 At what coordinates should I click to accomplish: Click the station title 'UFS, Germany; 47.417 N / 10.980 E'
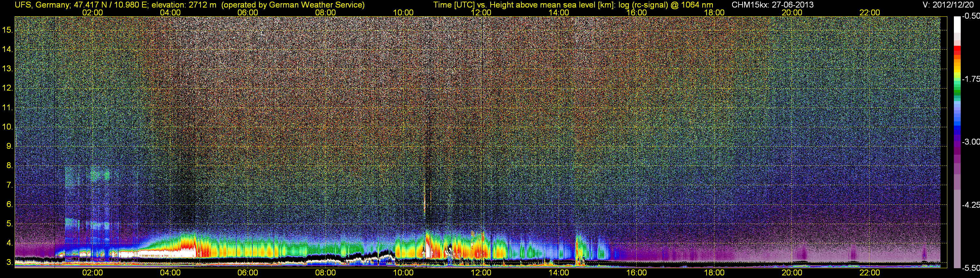point(81,5)
